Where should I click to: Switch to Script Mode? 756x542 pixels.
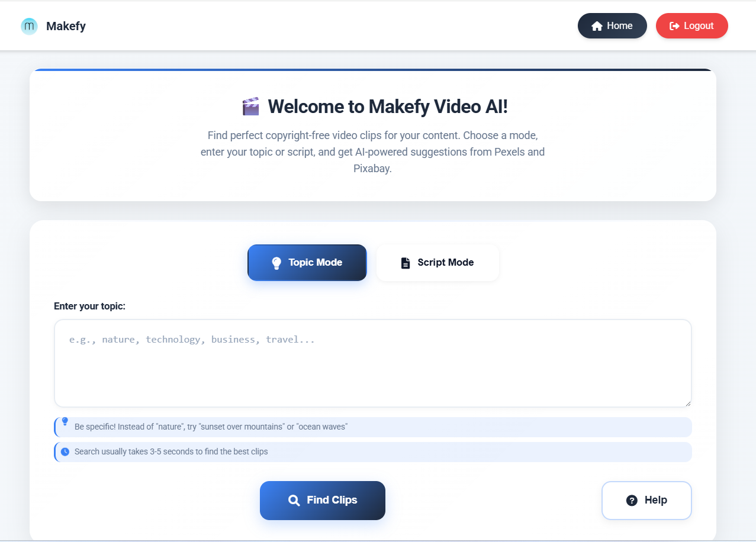point(437,262)
